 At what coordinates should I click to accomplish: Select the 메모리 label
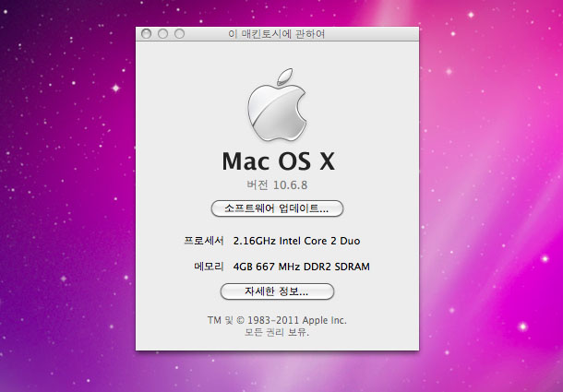210,267
